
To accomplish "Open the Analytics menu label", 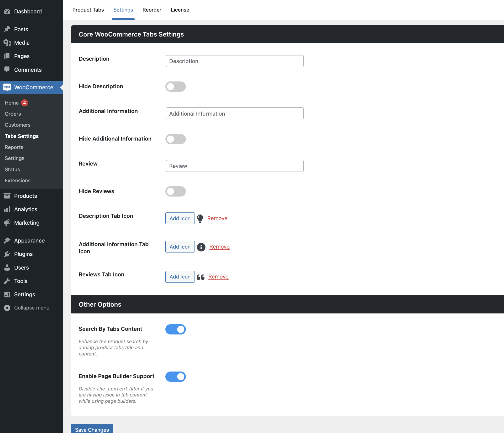I will 26,209.
